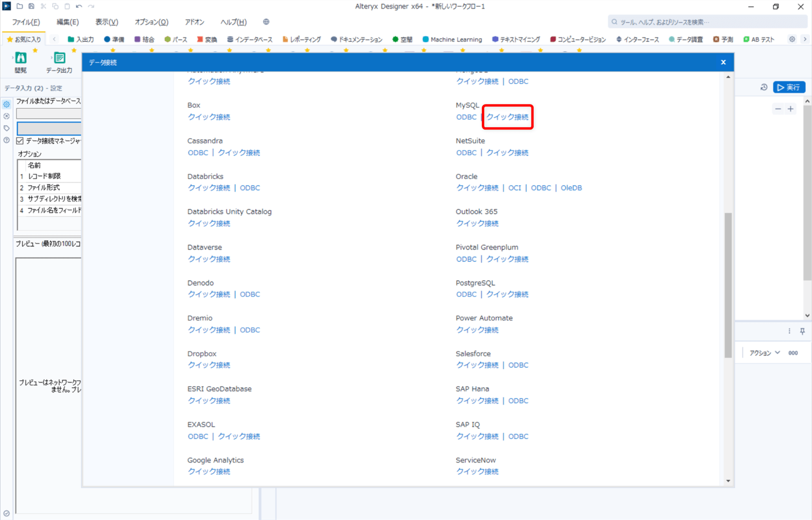Click Oracle OleDB link

click(571, 188)
